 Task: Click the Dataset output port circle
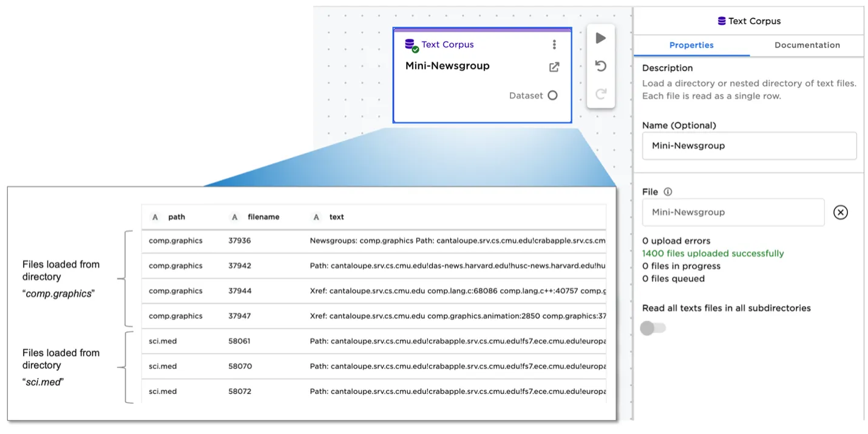(552, 95)
